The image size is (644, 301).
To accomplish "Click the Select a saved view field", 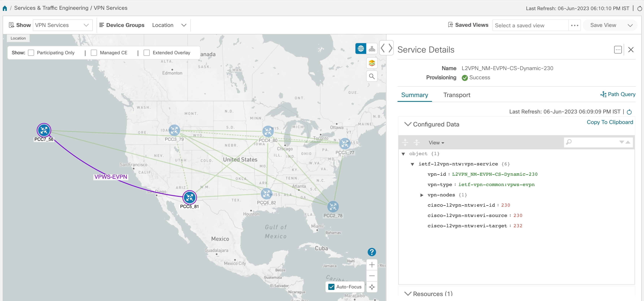I will pyautogui.click(x=530, y=25).
